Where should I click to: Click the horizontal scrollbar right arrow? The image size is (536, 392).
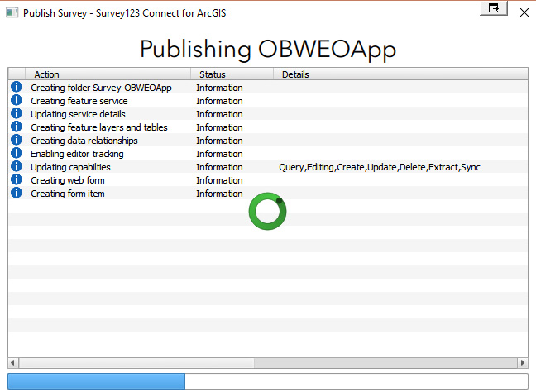pos(522,362)
